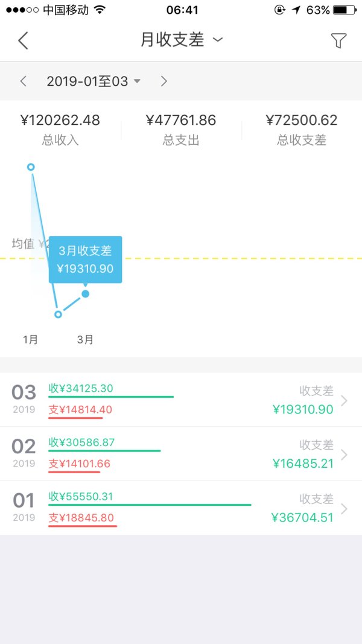Tap the 总收入 ¥120262.48 summary
The image size is (362, 644).
click(60, 129)
